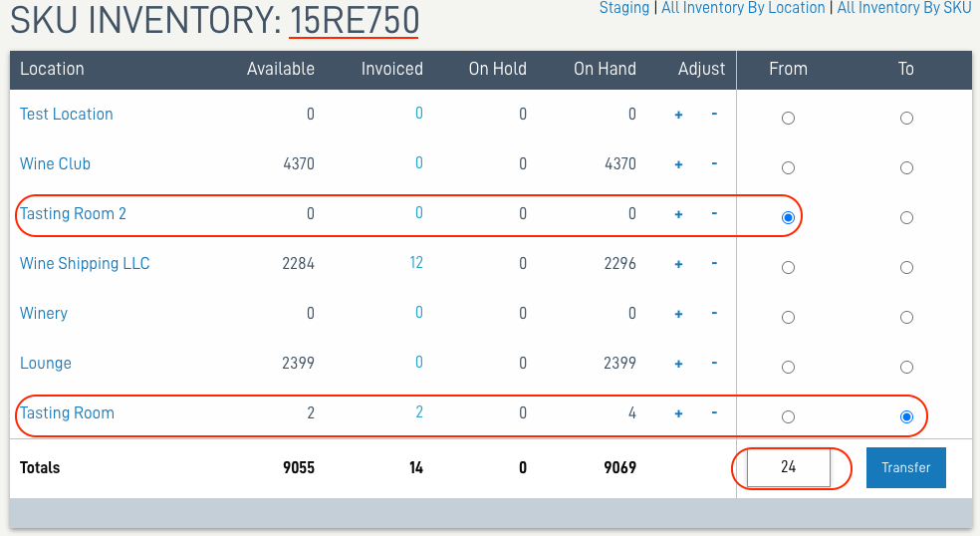Viewport: 980px width, 536px height.
Task: Open Tasting Room 2 location link
Action: click(73, 213)
